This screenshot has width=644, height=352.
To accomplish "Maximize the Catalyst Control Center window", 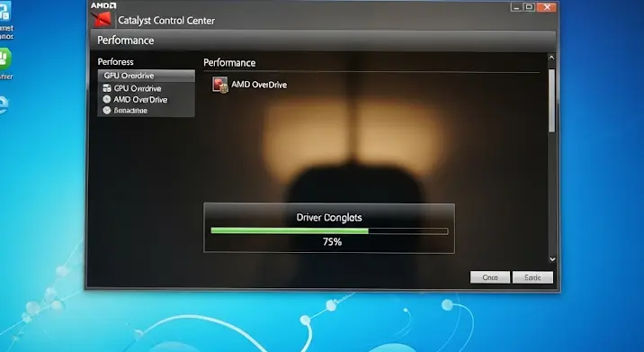I will pyautogui.click(x=529, y=7).
